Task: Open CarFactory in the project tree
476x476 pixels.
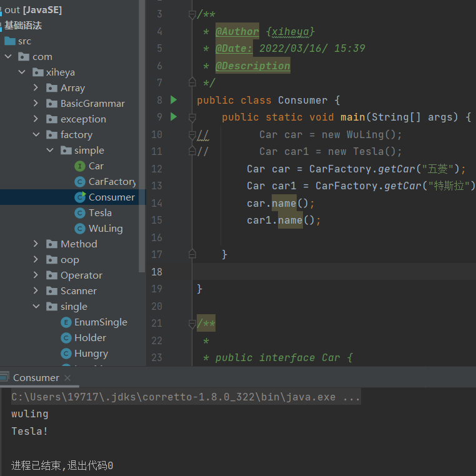Action: (x=112, y=182)
